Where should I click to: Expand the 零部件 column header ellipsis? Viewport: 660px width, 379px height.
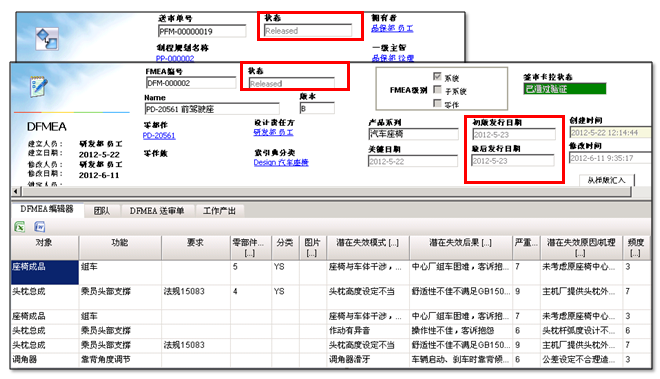pyautogui.click(x=249, y=254)
